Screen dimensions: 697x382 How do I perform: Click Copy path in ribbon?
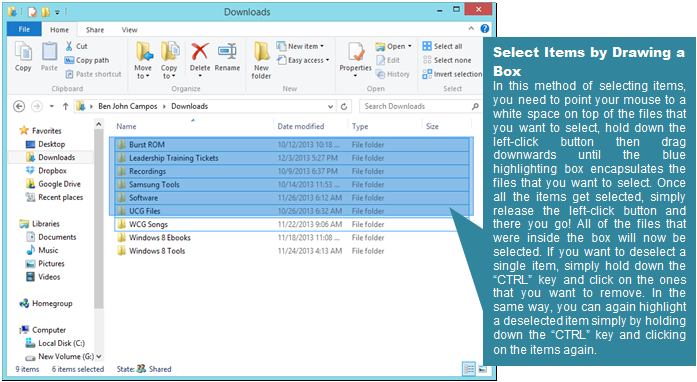tap(87, 60)
